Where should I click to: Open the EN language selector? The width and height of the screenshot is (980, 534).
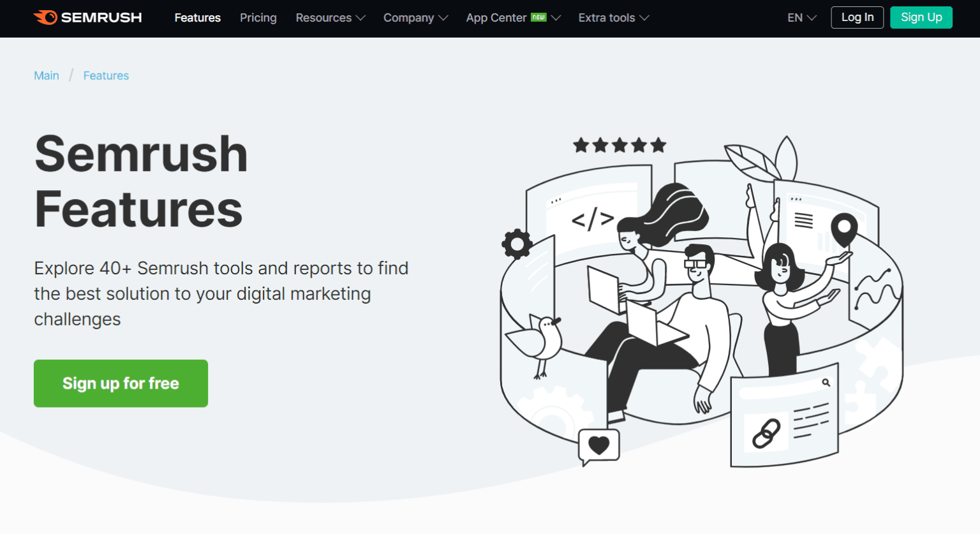(x=802, y=18)
